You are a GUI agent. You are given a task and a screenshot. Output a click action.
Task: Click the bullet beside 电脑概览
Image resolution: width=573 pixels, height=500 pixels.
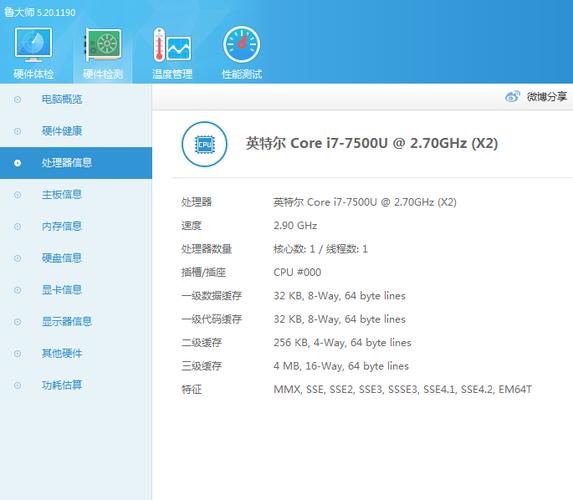click(17, 99)
